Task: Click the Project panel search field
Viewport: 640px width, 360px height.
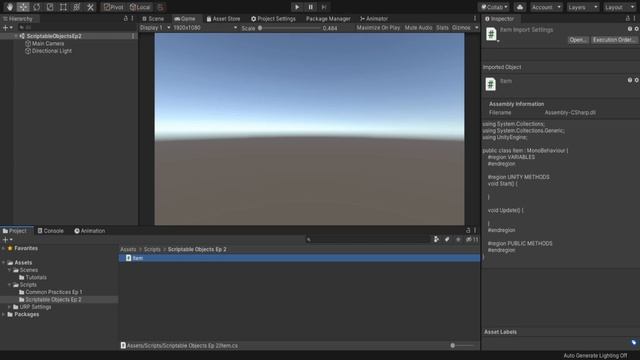Action: point(367,240)
